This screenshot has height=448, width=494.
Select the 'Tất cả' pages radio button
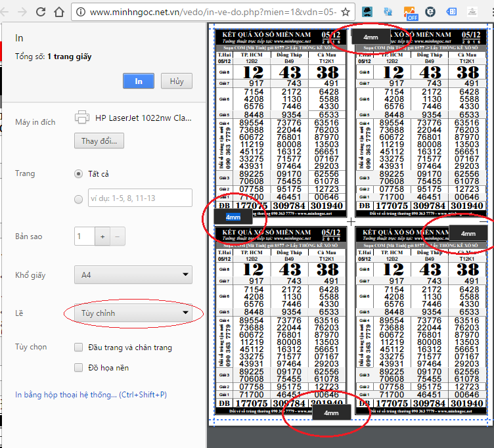(79, 174)
